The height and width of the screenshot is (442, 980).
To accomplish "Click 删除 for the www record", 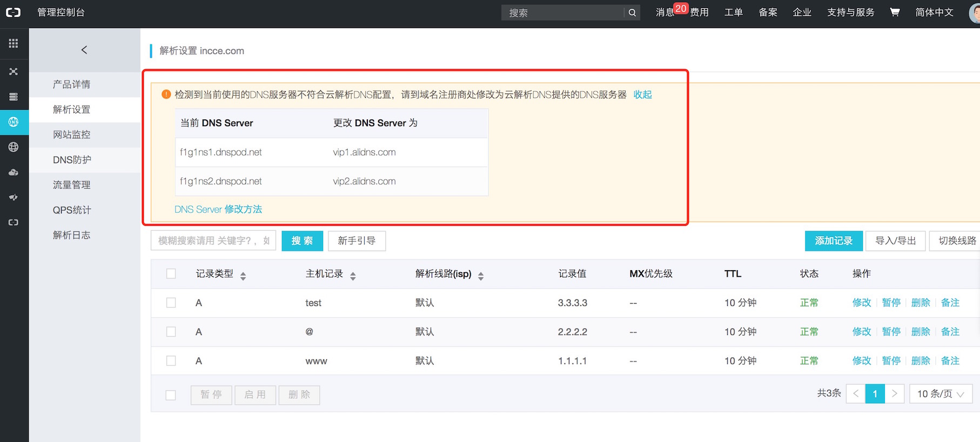I will 921,360.
